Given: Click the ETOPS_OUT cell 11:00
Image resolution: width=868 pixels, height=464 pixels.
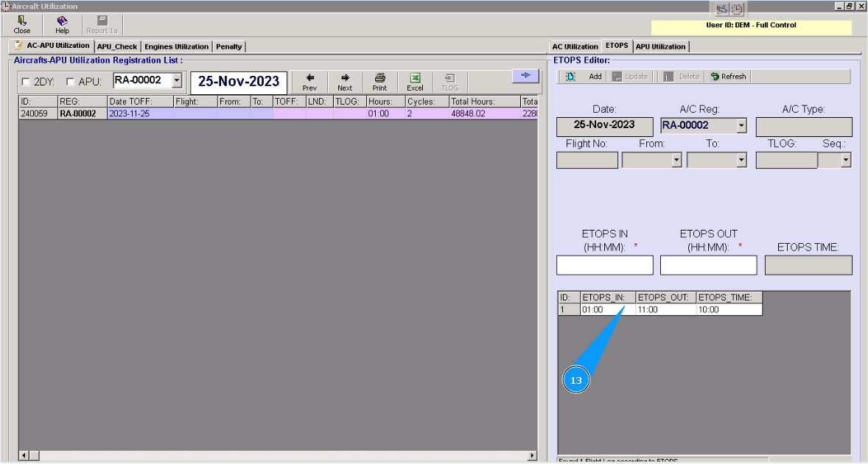Looking at the screenshot, I should coord(666,310).
